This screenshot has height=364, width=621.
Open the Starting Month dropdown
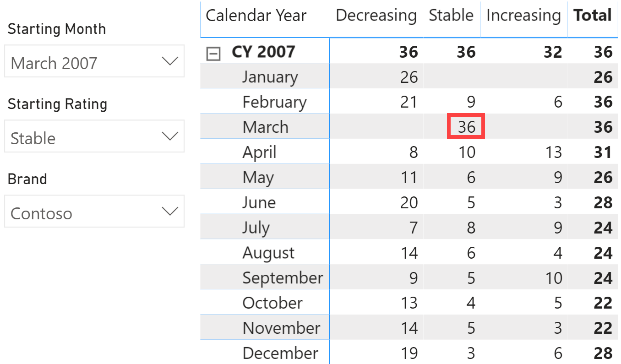pos(94,61)
